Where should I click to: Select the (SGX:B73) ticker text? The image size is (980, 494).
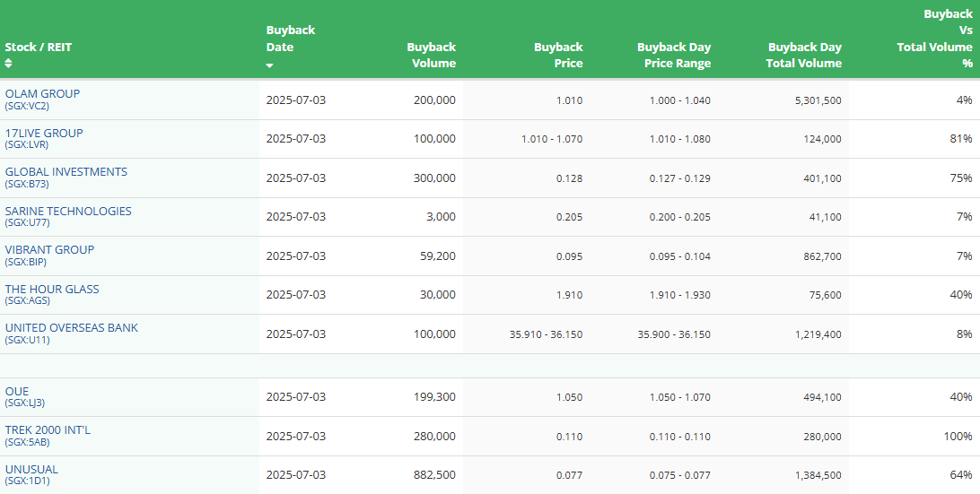[27, 184]
